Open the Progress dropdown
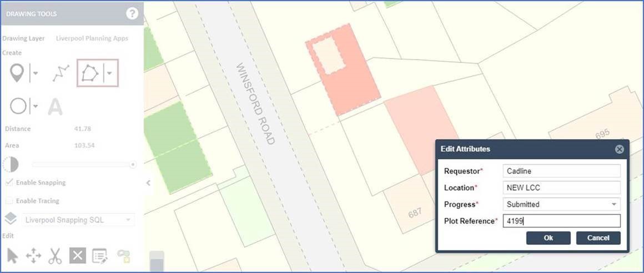The height and width of the screenshot is (273, 644). [x=561, y=204]
